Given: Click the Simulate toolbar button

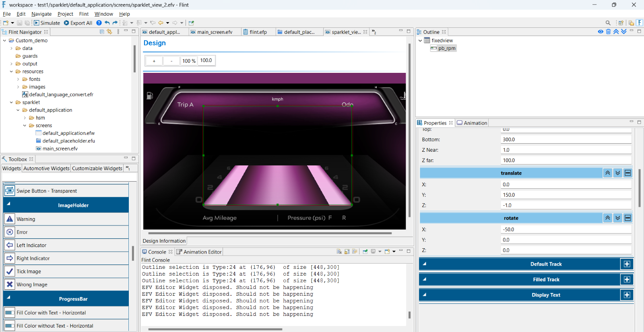Looking at the screenshot, I should [x=47, y=23].
